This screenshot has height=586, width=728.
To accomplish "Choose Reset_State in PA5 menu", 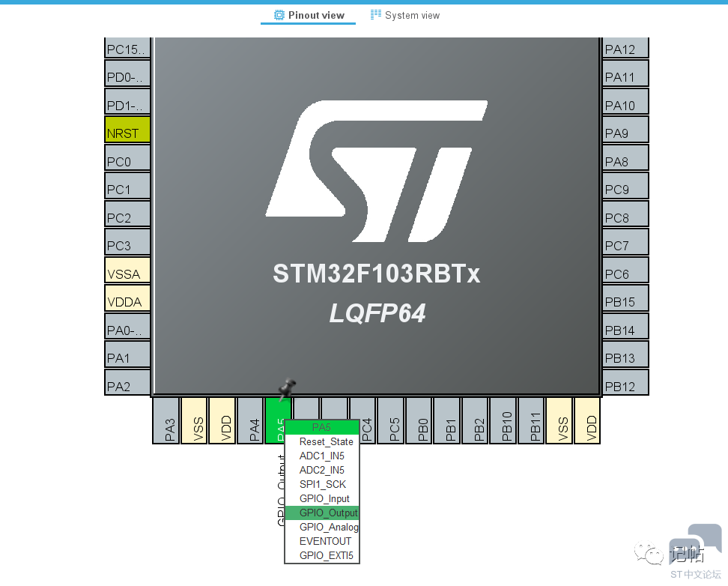I will [322, 441].
